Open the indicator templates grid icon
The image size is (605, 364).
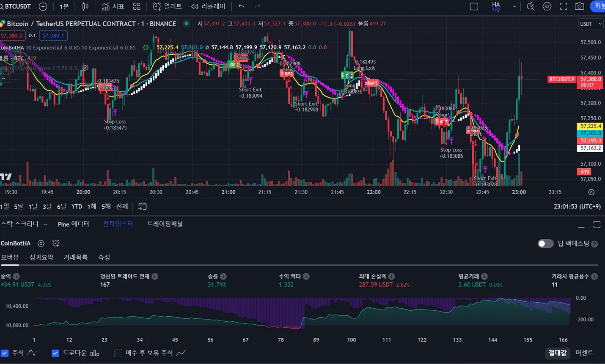pyautogui.click(x=137, y=6)
